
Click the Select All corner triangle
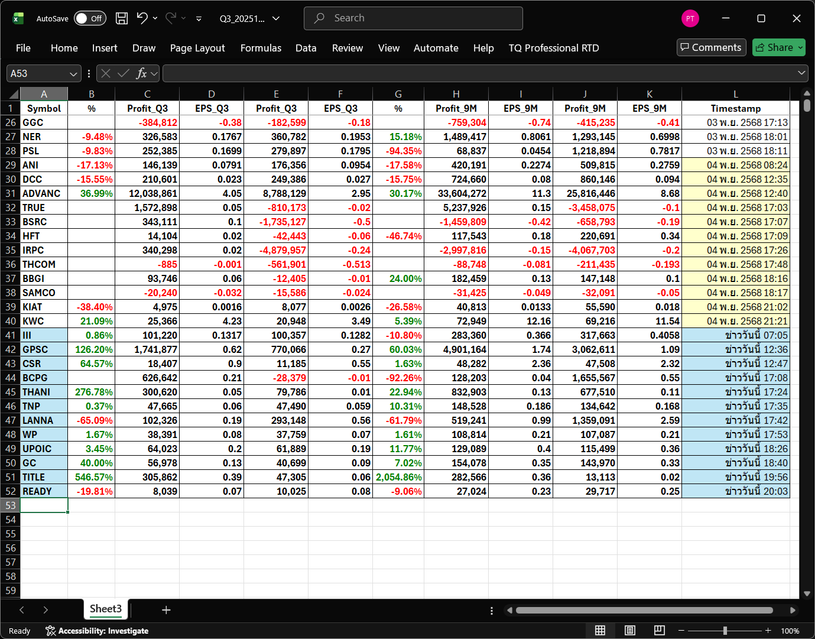[12, 92]
